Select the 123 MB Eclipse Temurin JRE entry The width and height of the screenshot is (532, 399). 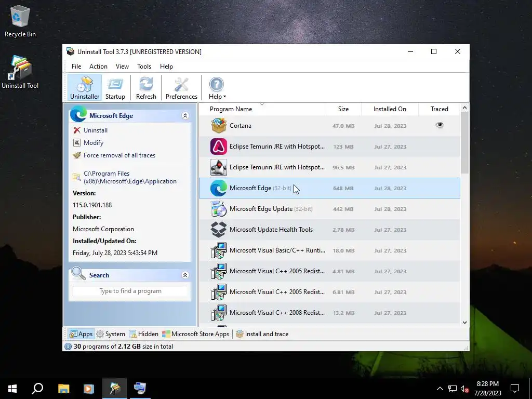pyautogui.click(x=329, y=147)
